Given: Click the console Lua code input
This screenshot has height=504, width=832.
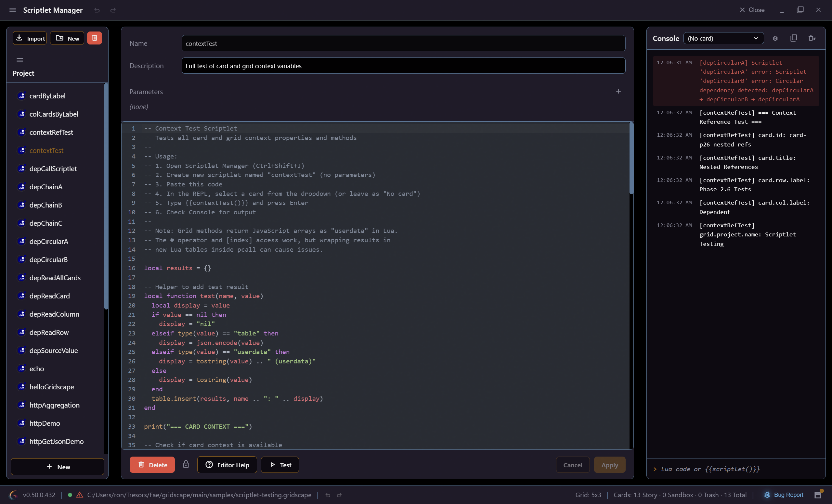Looking at the screenshot, I should tap(736, 469).
